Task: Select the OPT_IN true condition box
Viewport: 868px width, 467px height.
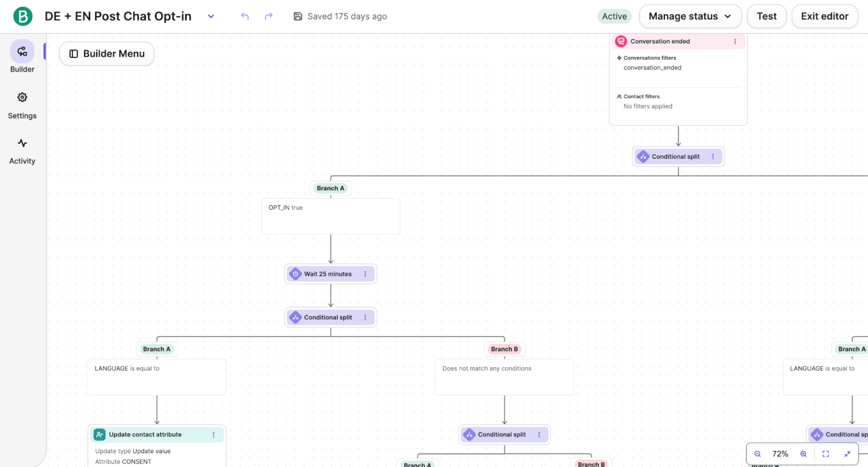Action: pos(331,217)
